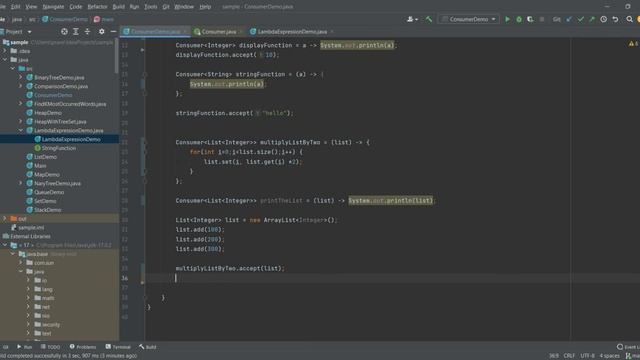This screenshot has height=360, width=640.
Task: Expand the NaryTreeDemo.java node
Action: pos(20,183)
